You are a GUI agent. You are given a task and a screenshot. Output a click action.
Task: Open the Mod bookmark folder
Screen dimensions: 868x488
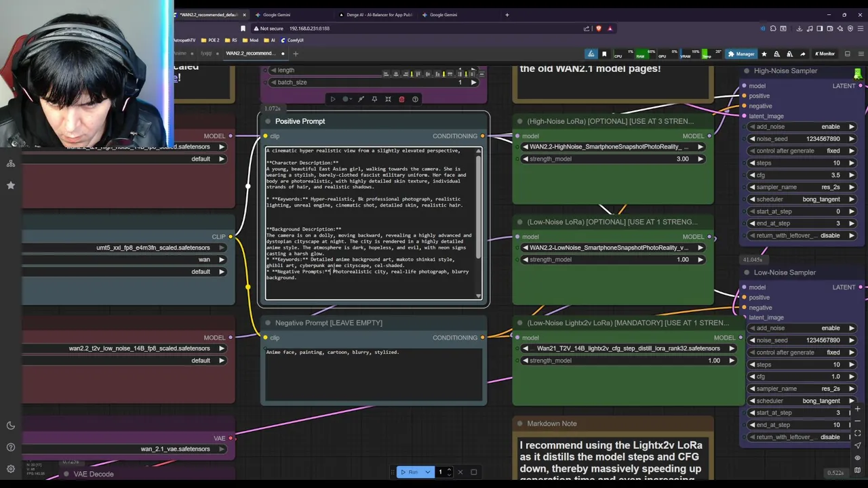click(252, 40)
